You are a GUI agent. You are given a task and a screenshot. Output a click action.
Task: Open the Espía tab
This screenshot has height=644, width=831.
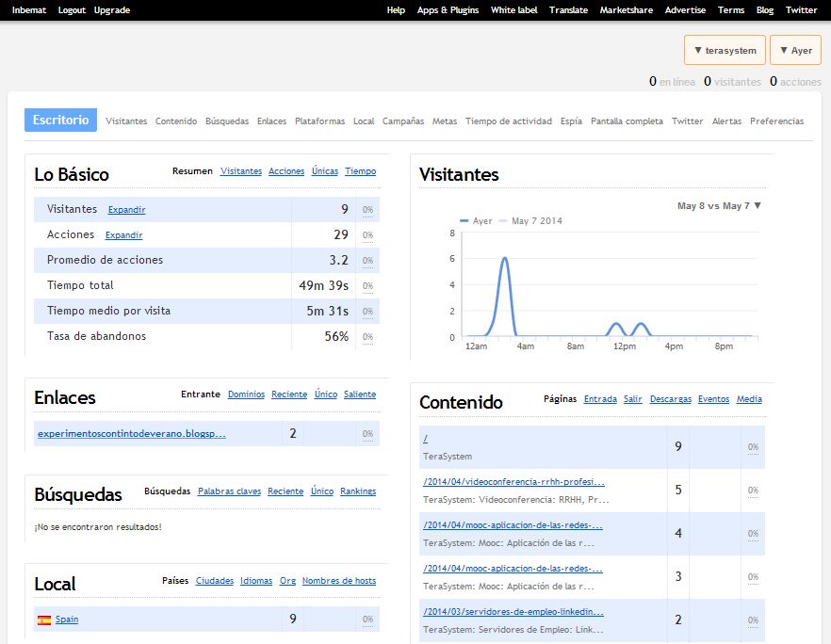click(570, 121)
